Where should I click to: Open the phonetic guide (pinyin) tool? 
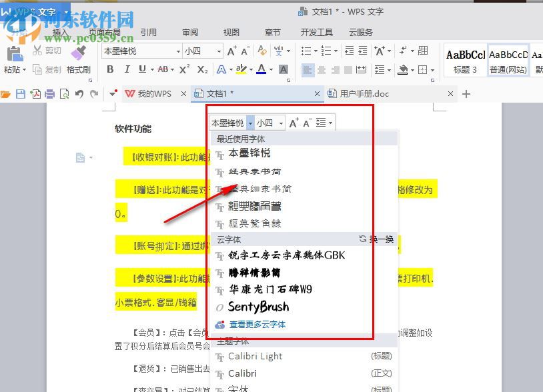pos(280,51)
